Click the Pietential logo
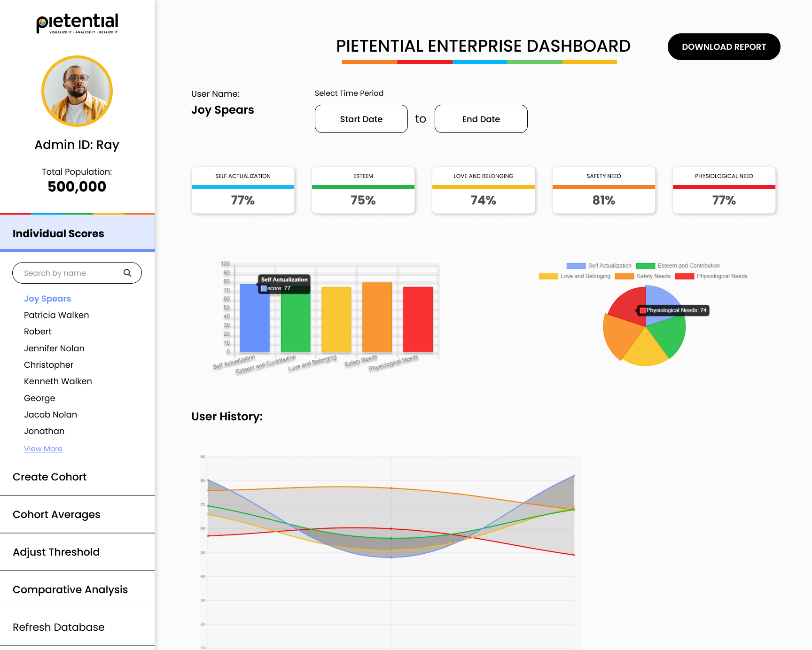 coord(77,22)
